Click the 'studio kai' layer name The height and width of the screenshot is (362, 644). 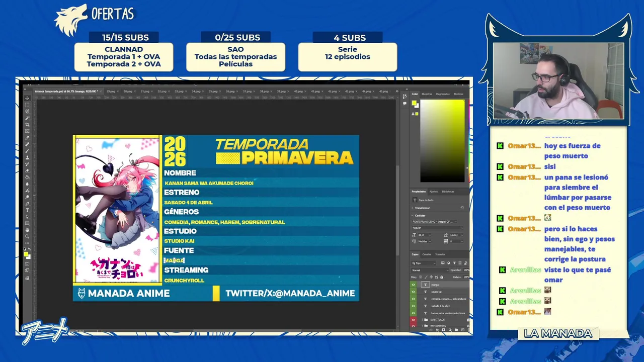(436, 292)
